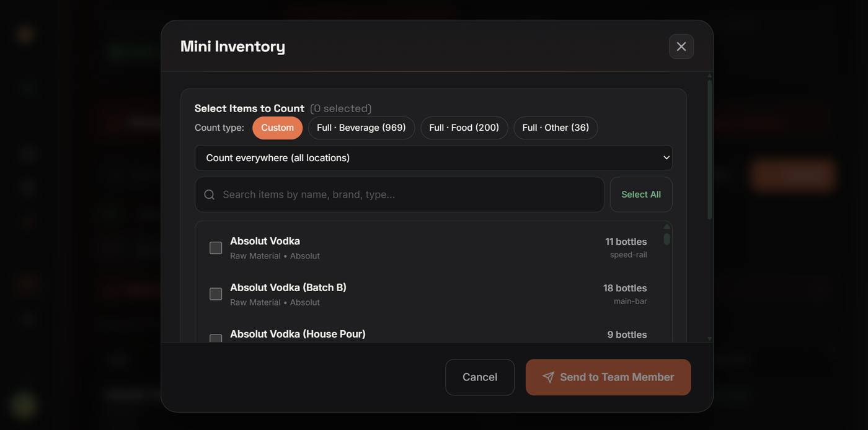Check the Absolut Vodka (House Pour) checkbox
Screen dimensions: 868x430
[216, 338]
